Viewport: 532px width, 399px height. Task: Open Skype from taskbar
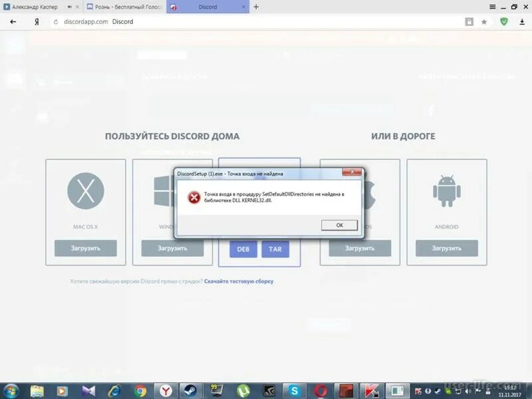coord(294,391)
